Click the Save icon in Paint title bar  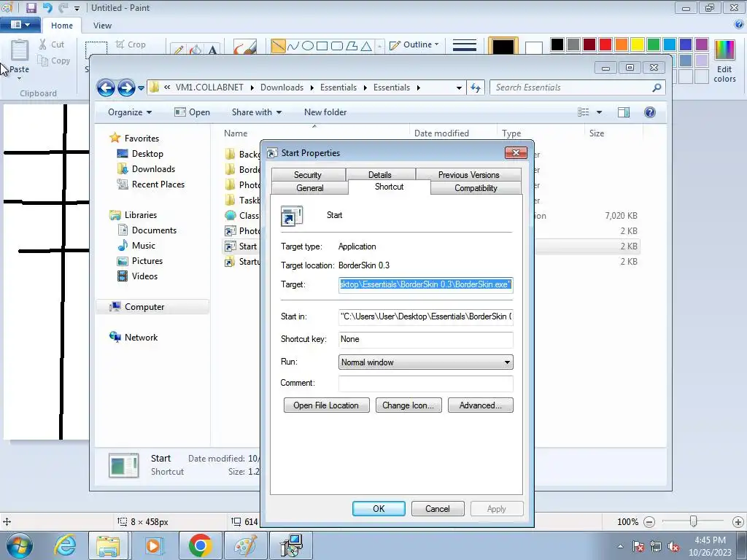31,7
